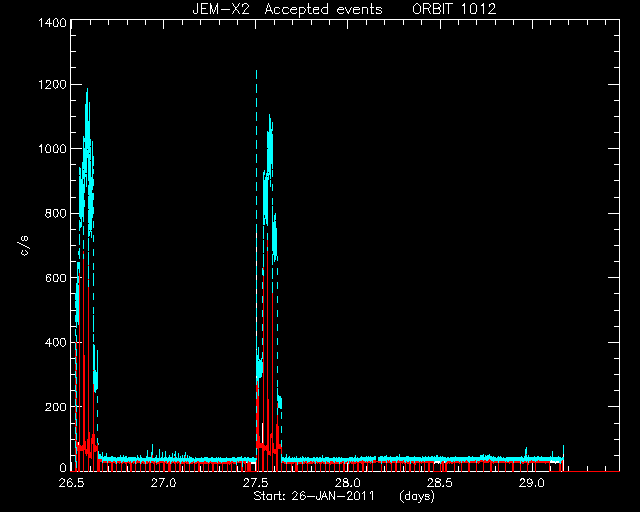Click the 29.0 x-axis tick label
This screenshot has height=512, width=640.
tap(532, 483)
